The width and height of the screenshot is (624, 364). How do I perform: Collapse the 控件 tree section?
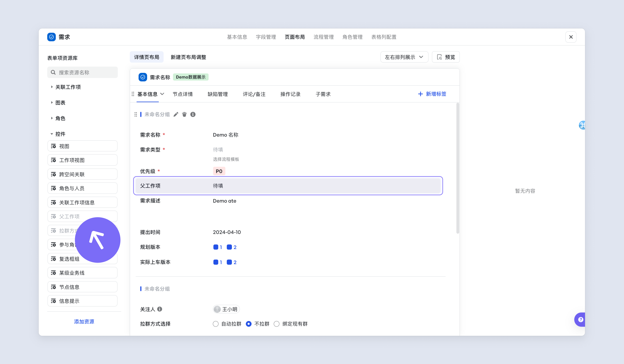[52, 134]
